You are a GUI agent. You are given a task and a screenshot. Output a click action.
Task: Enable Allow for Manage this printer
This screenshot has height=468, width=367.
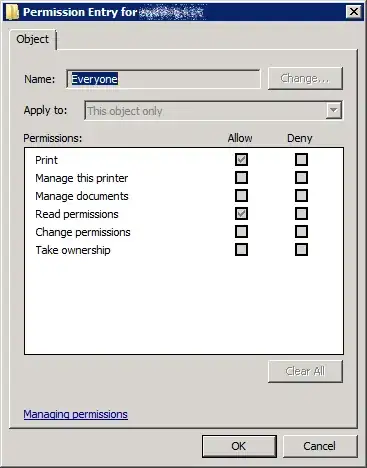tap(241, 178)
